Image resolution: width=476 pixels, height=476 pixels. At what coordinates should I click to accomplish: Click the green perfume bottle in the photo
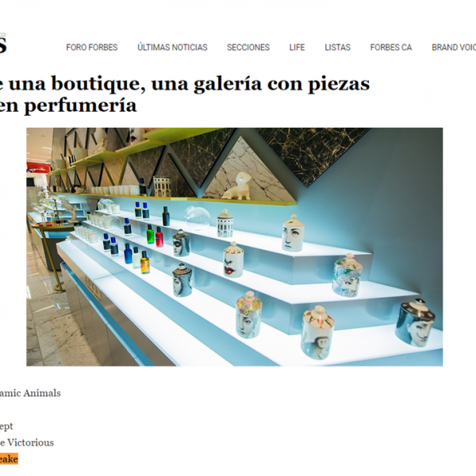coord(150,234)
